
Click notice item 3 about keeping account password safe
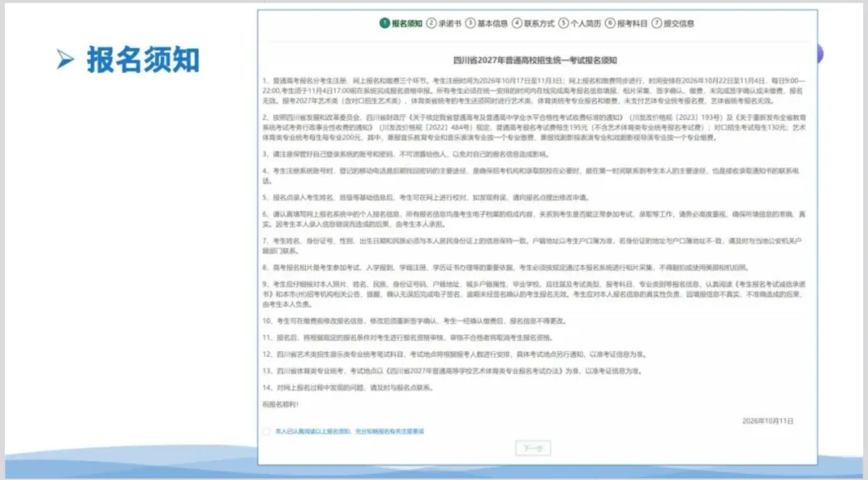click(406, 154)
